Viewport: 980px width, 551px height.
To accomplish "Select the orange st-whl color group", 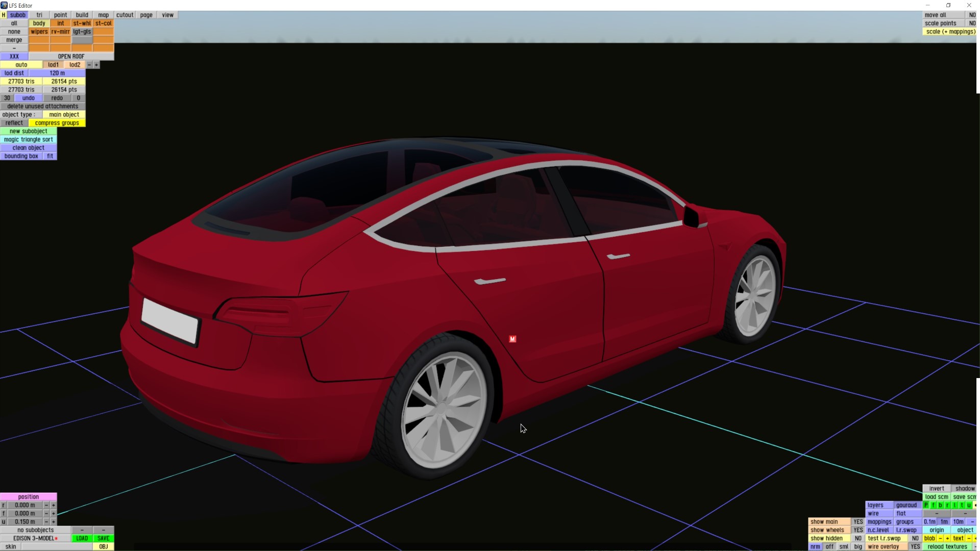I will coord(82,23).
